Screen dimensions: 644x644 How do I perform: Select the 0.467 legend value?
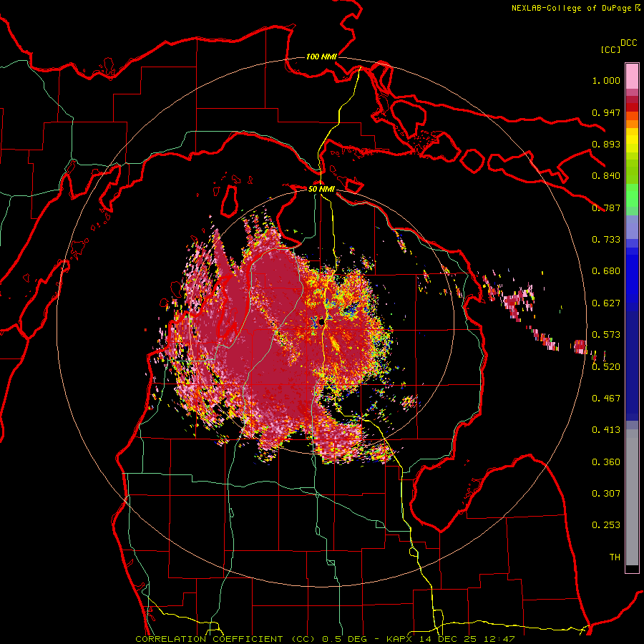click(606, 398)
